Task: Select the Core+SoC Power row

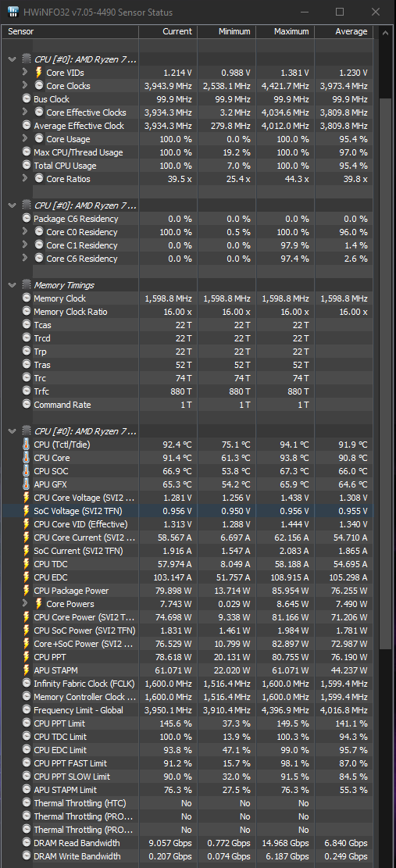Action: point(188,644)
